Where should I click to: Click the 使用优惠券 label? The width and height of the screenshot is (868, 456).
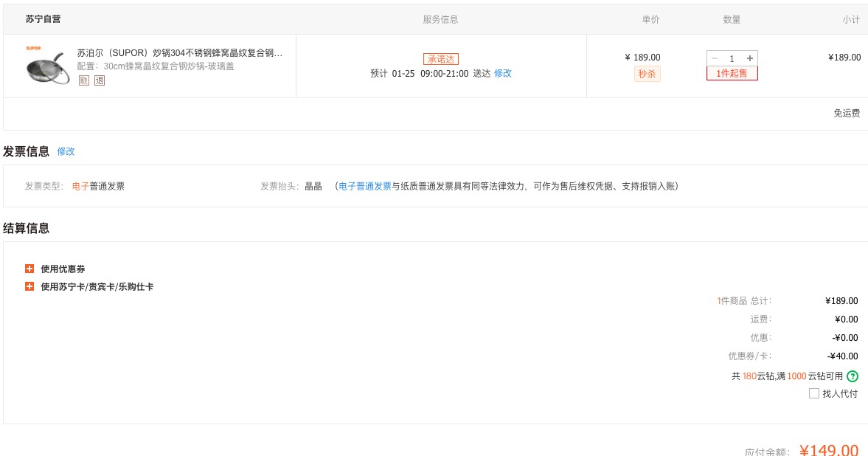(x=63, y=269)
